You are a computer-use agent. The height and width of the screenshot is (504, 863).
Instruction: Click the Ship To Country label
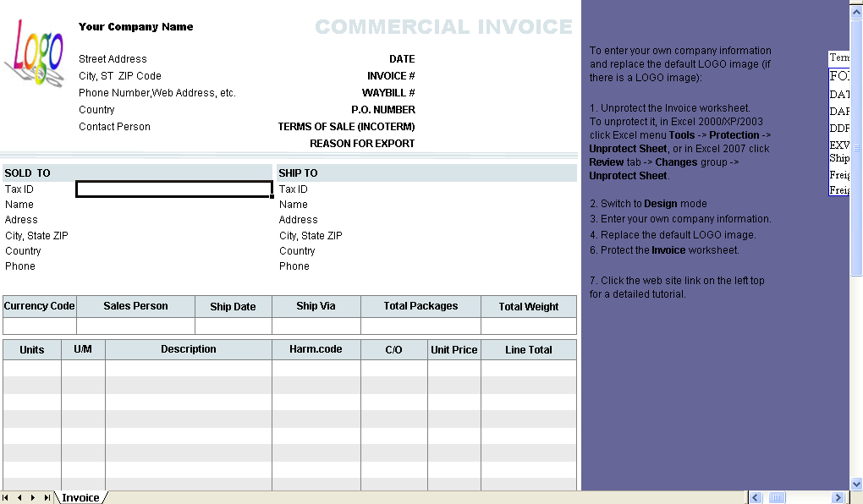point(297,251)
